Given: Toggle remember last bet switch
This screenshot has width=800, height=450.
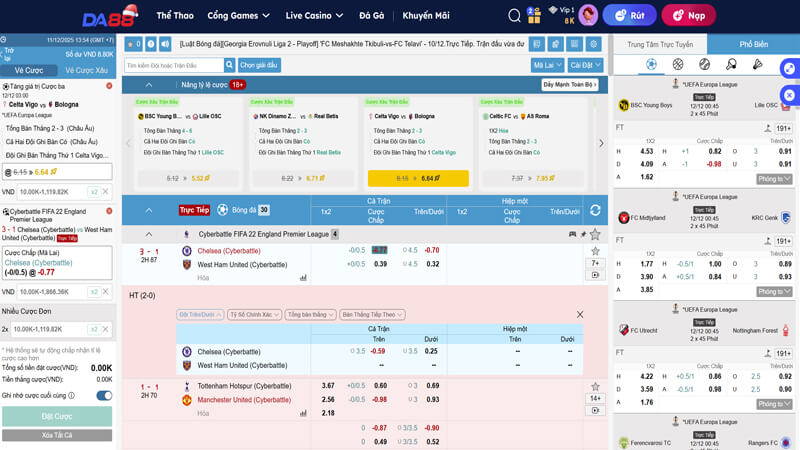Looking at the screenshot, I should [x=104, y=395].
